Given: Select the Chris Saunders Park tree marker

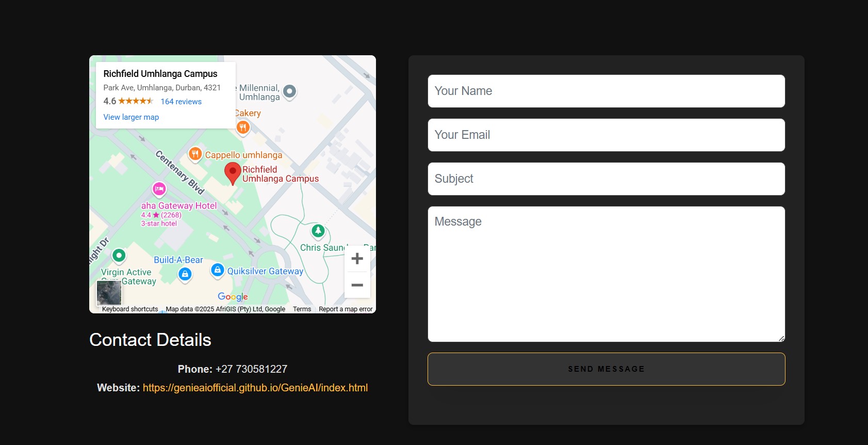Looking at the screenshot, I should click(318, 230).
